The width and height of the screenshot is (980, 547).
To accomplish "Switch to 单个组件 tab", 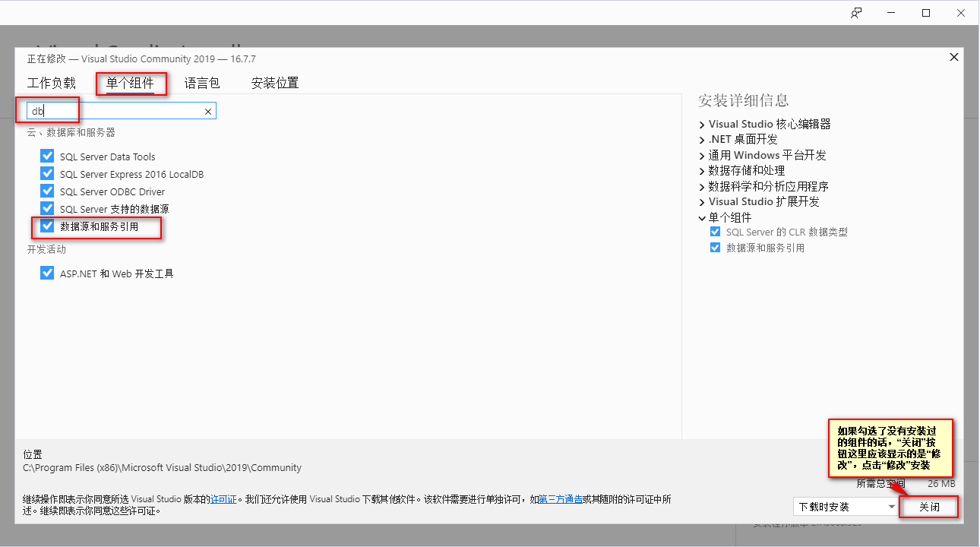I will point(130,83).
